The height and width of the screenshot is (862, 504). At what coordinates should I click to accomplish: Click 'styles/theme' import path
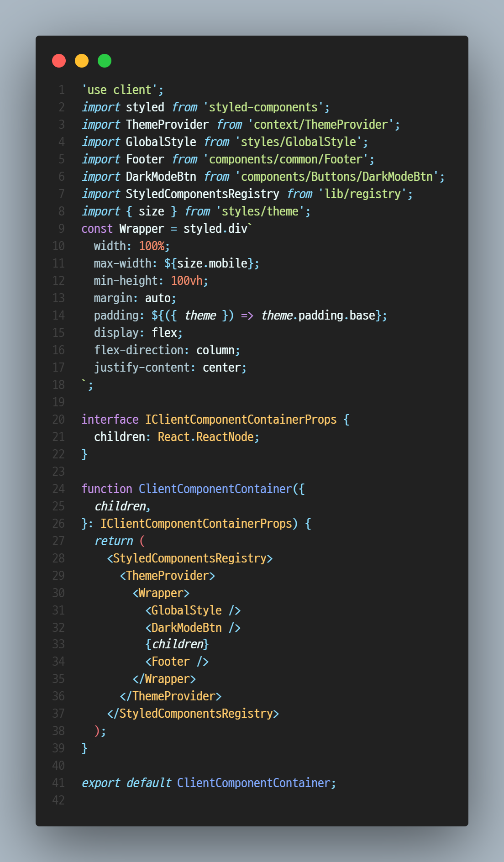[260, 211]
